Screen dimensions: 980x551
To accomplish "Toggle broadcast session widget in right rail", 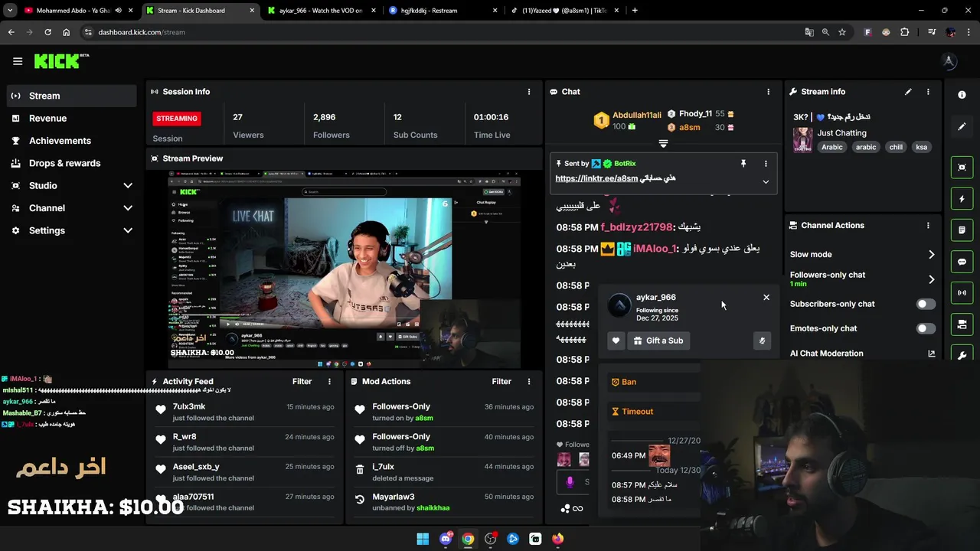I will 962,293.
